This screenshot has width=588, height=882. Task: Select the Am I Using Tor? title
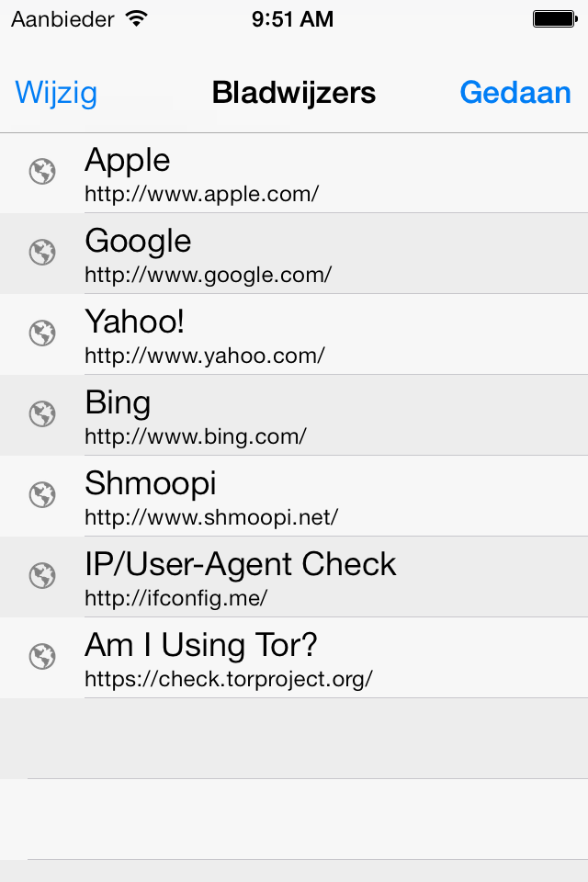click(201, 645)
